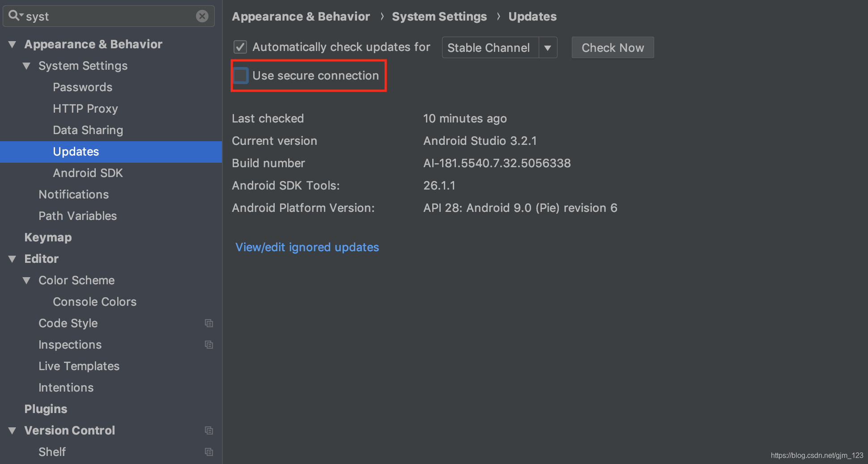
Task: Select HTTP Proxy settings
Action: [x=85, y=109]
